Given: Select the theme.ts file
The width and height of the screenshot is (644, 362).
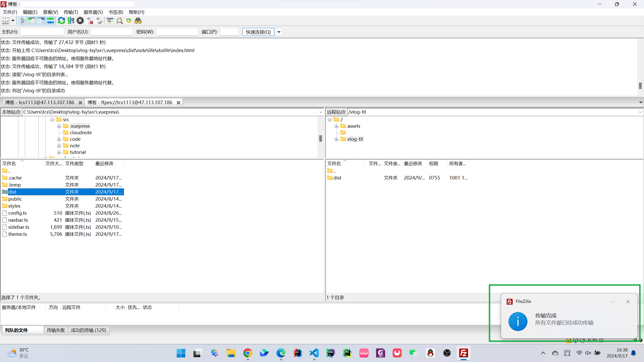Looking at the screenshot, I should point(62,234).
